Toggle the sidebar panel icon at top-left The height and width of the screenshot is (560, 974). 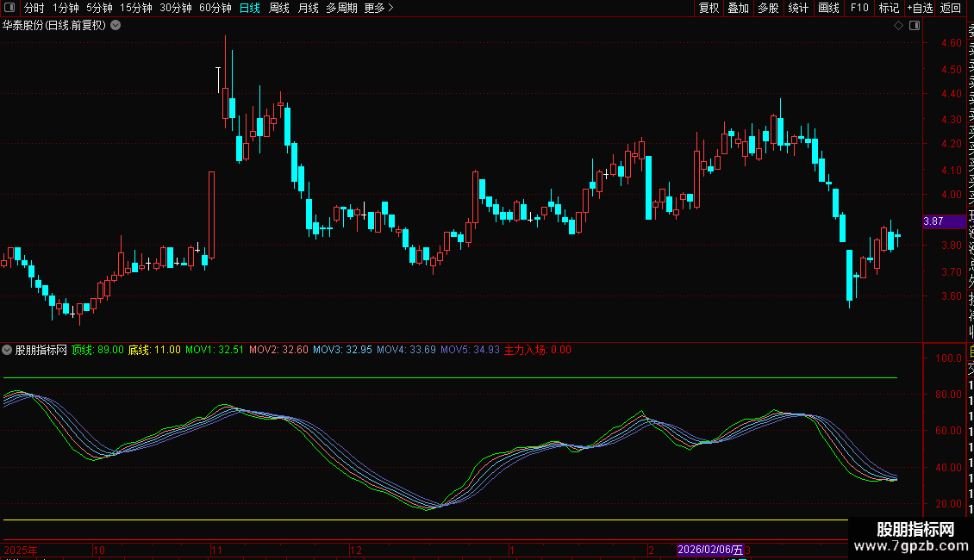click(x=9, y=8)
